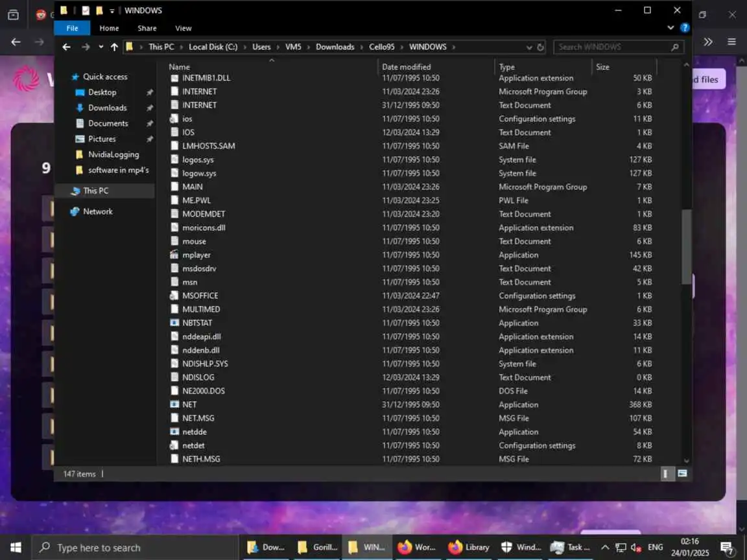
Task: Open the Windows Start button
Action: pyautogui.click(x=16, y=547)
